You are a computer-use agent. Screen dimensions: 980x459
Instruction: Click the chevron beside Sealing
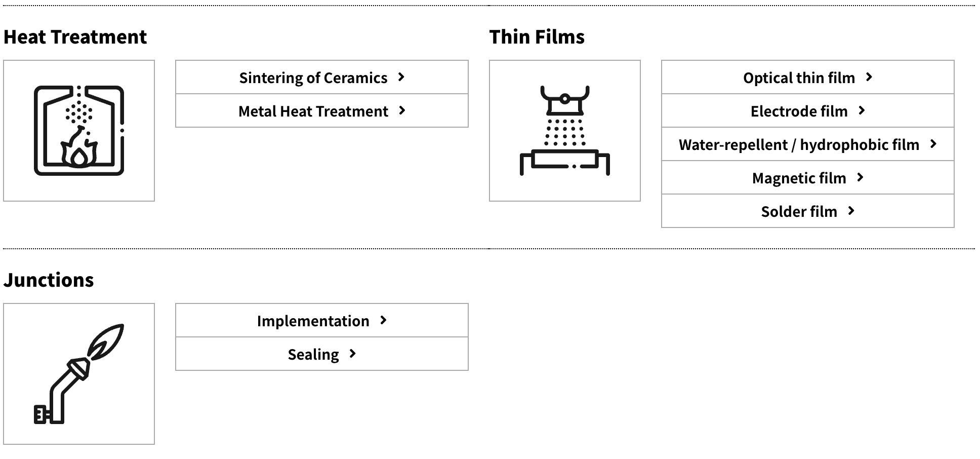[353, 354]
